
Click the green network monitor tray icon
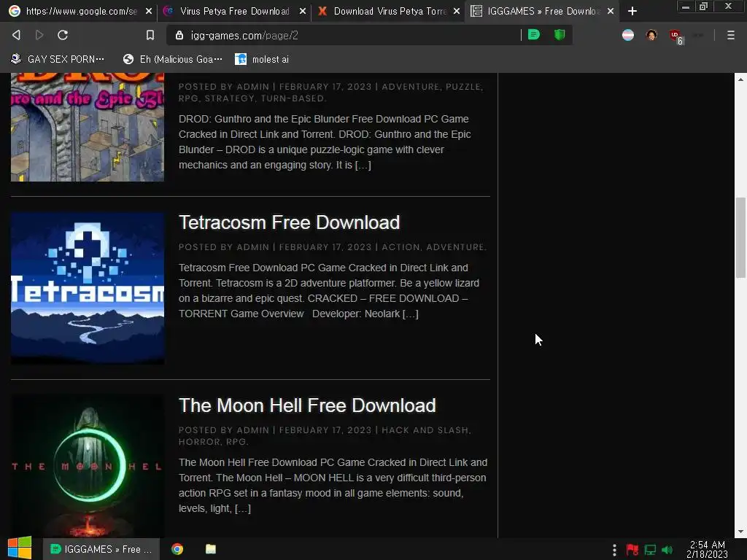coord(650,550)
